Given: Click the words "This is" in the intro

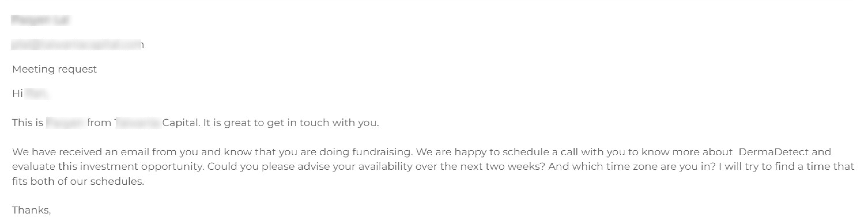Looking at the screenshot, I should coord(28,123).
